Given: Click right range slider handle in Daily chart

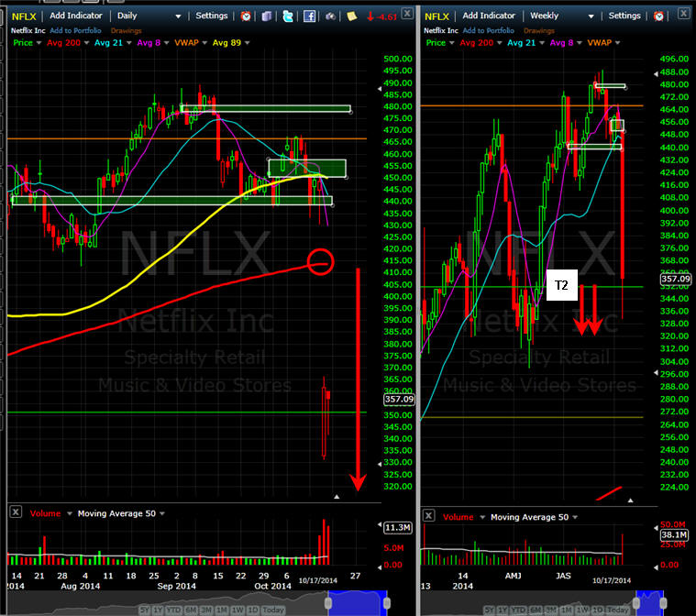Looking at the screenshot, I should coord(387,602).
